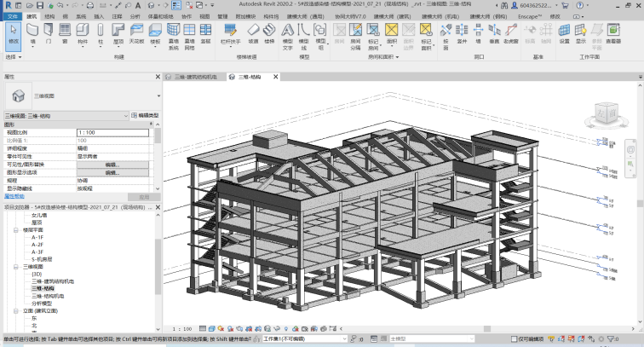Click 编辑类型 button in properties panel

point(146,114)
